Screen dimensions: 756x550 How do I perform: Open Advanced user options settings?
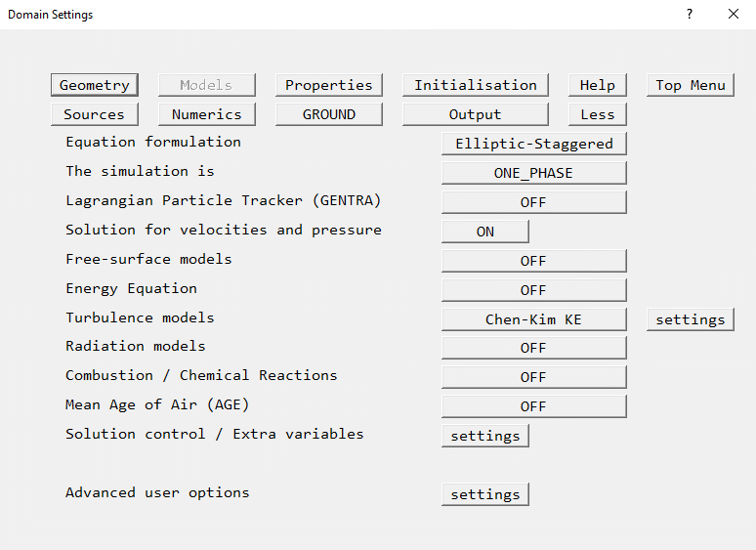[485, 494]
